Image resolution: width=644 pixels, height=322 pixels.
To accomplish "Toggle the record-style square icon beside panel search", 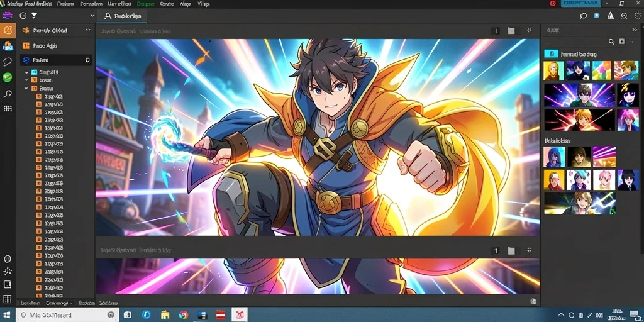I will click(x=622, y=42).
